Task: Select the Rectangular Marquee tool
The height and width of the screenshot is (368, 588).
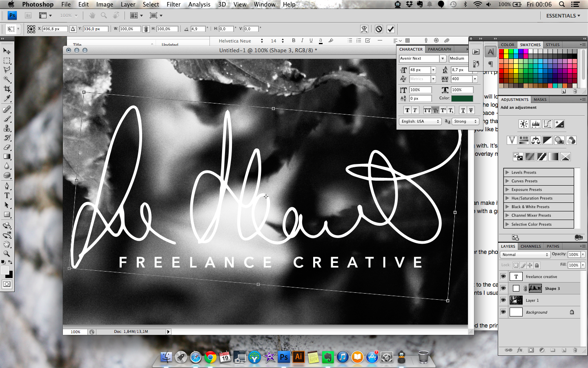Action: pos(7,61)
